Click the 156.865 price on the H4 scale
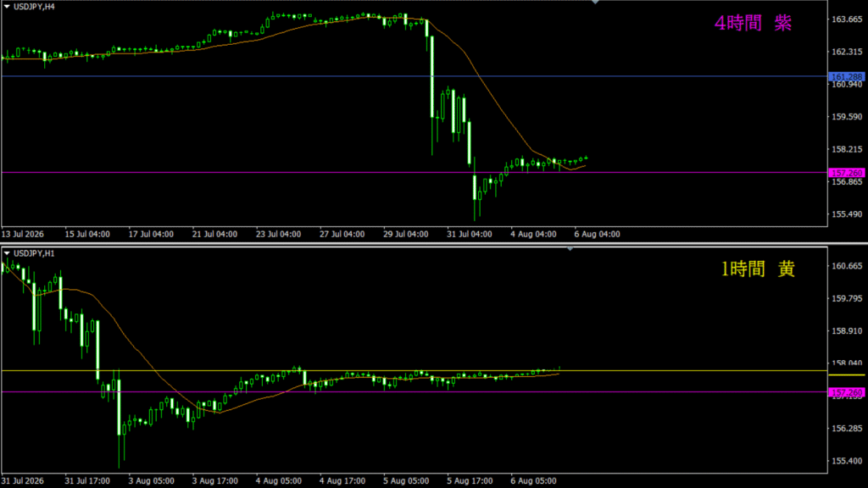This screenshot has width=868, height=488. pos(847,182)
